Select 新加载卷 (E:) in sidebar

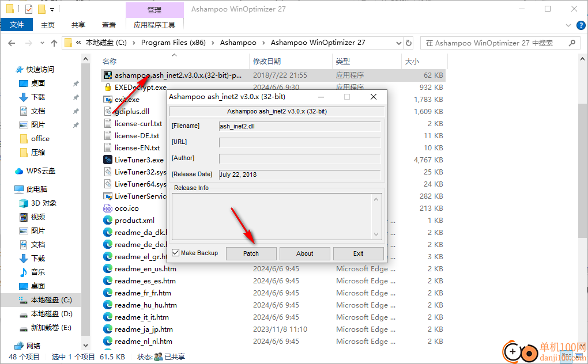tap(51, 328)
